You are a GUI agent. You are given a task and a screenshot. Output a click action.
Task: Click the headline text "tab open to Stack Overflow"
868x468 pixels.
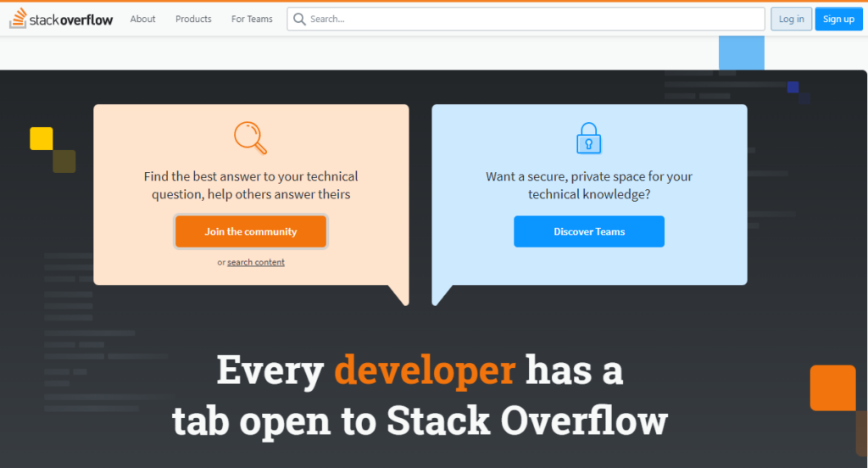(420, 421)
